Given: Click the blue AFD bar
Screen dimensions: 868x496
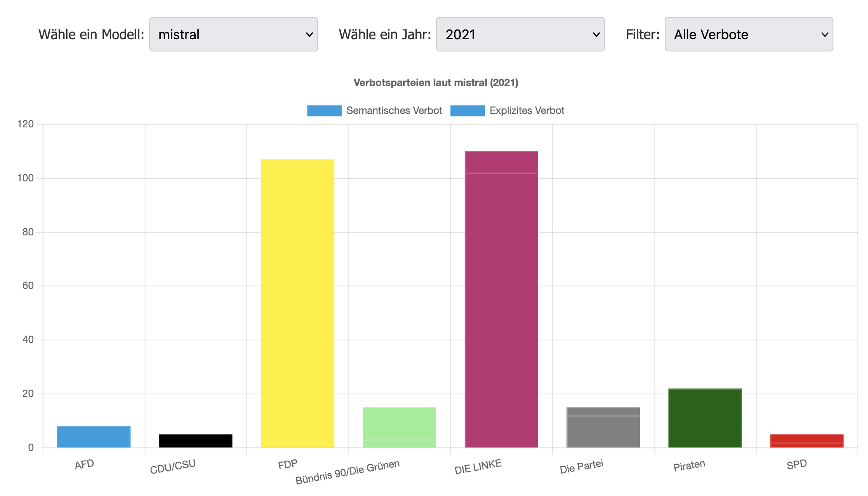Looking at the screenshot, I should coord(94,437).
